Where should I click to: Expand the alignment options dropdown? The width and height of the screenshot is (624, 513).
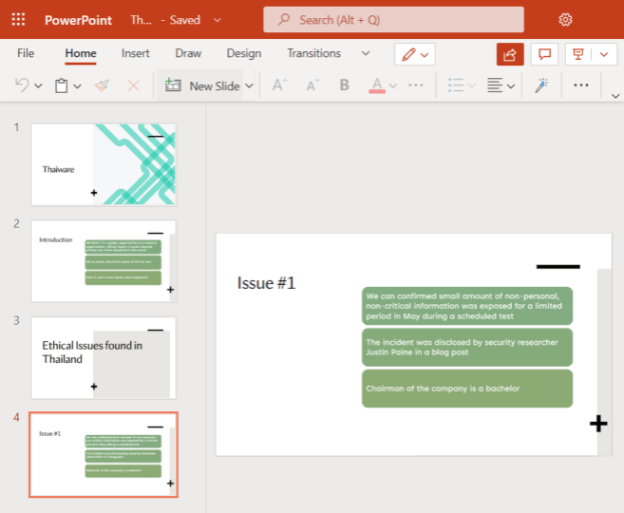(x=511, y=86)
